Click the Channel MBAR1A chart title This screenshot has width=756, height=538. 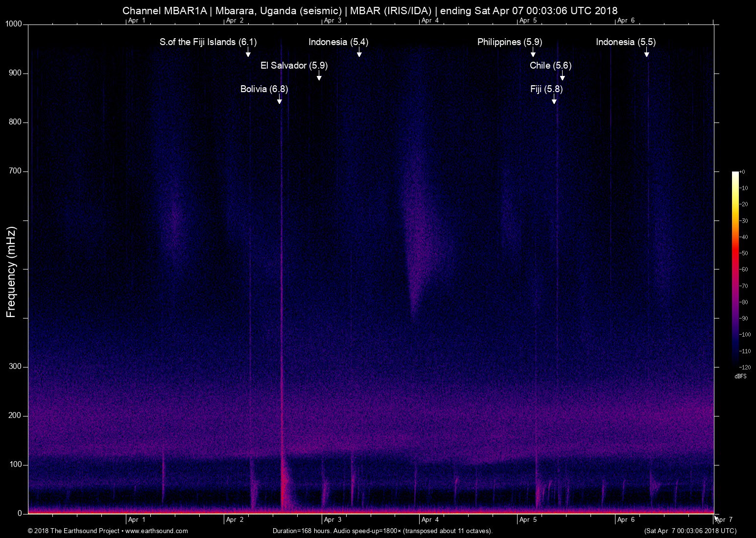tap(370, 10)
